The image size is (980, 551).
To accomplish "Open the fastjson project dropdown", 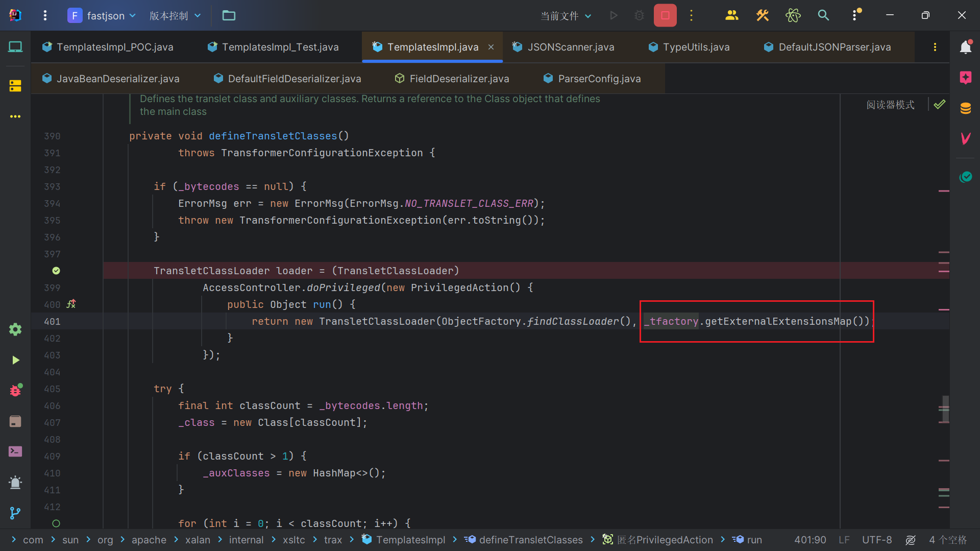I will 102,15.
